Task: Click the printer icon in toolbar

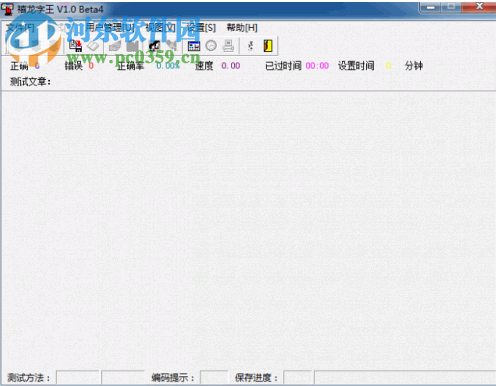Action: click(228, 46)
